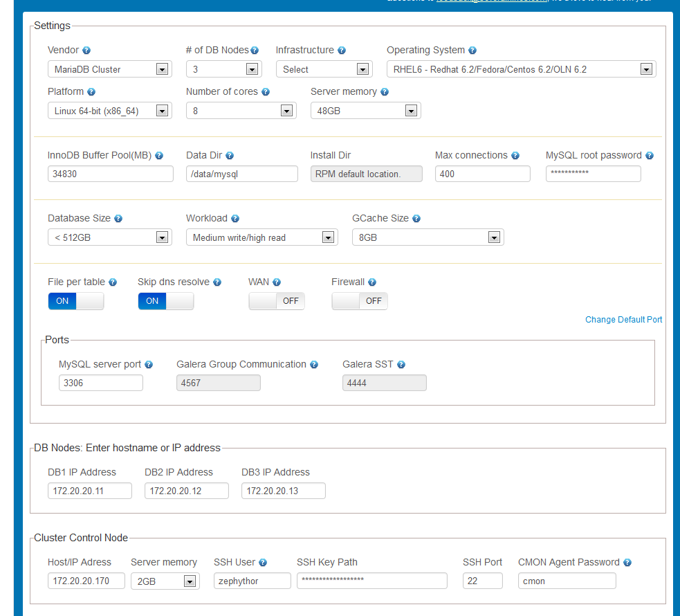Image resolution: width=680 pixels, height=616 pixels.
Task: Open help for MySQL server port
Action: (149, 365)
